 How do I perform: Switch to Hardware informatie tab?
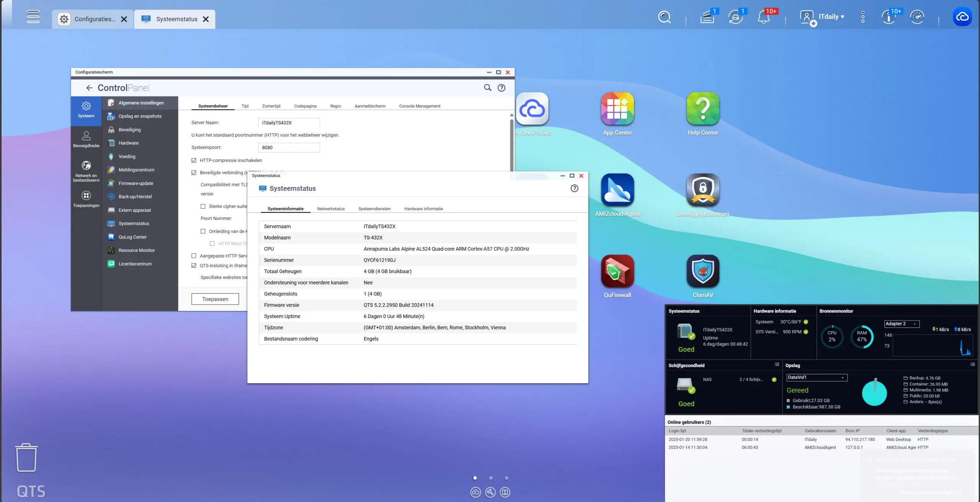pos(423,209)
